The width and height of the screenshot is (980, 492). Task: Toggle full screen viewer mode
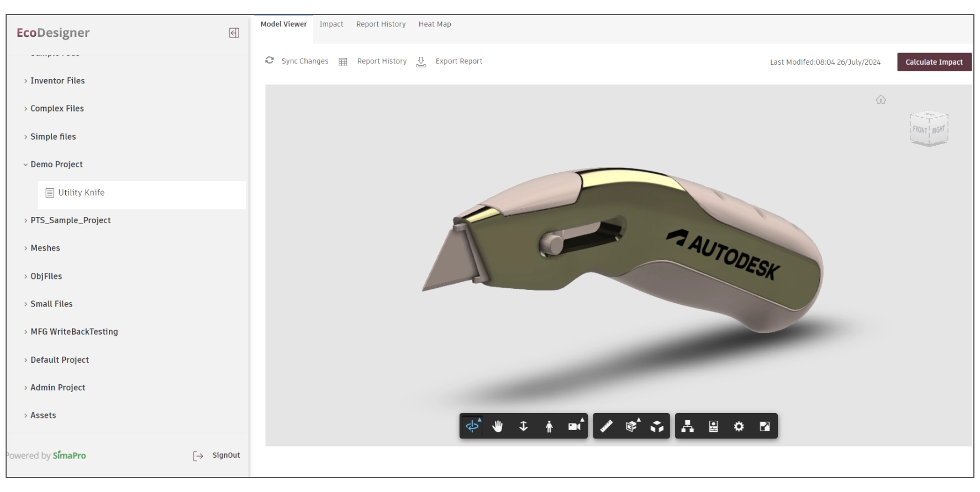[x=765, y=426]
